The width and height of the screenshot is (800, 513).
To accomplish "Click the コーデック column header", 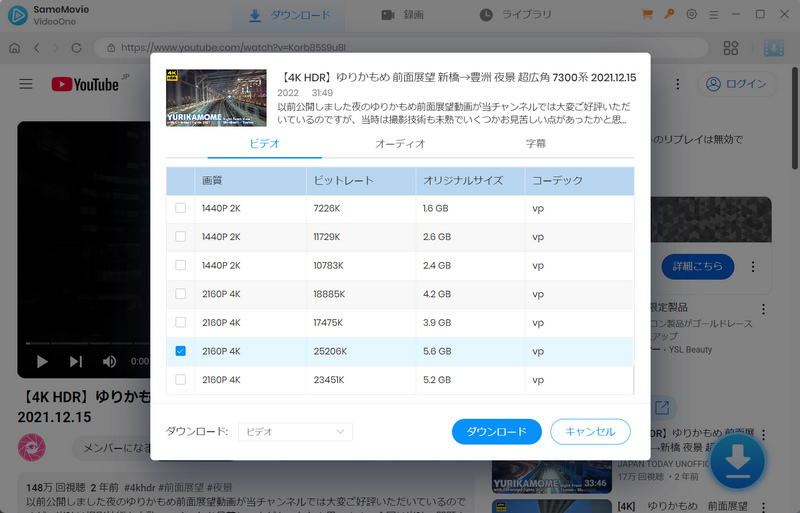I will (580, 181).
